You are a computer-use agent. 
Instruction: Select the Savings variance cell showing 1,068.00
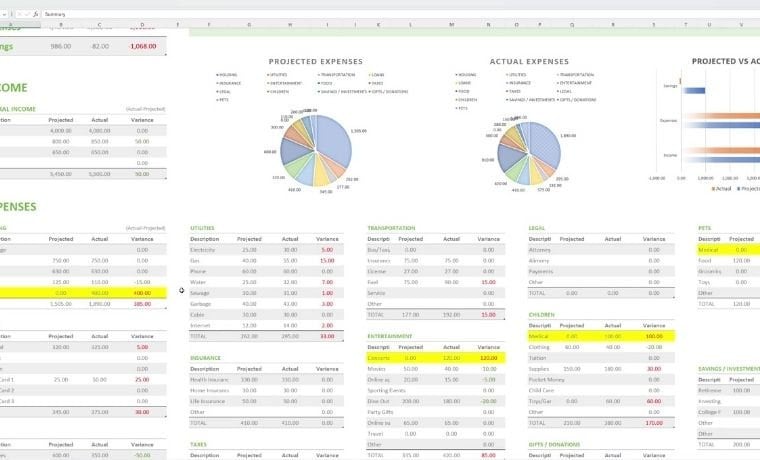pyautogui.click(x=143, y=47)
